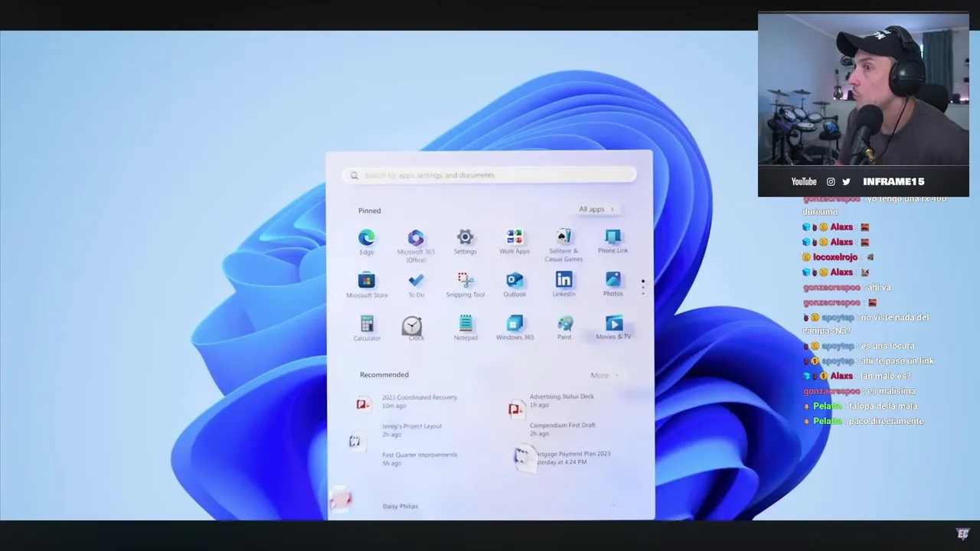Launch Windows 365 app

[x=514, y=328]
